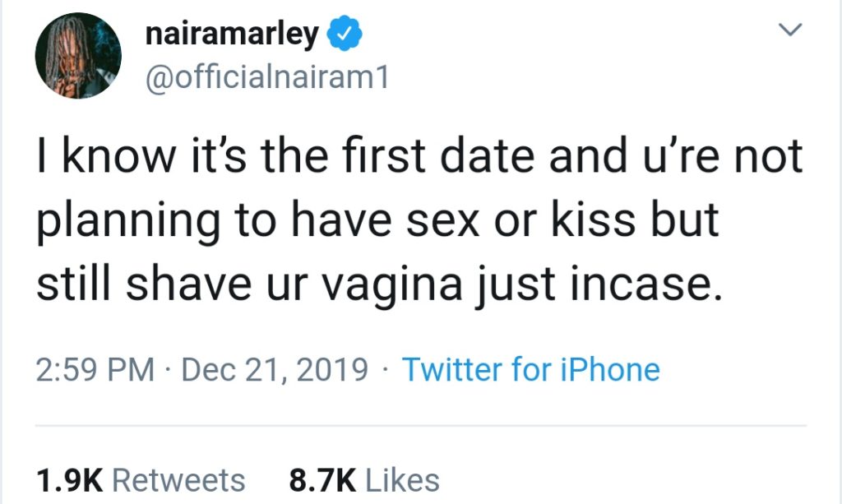Click the 2:59 PM timestamp
Viewport: 842px width, 504px height.
click(x=95, y=370)
